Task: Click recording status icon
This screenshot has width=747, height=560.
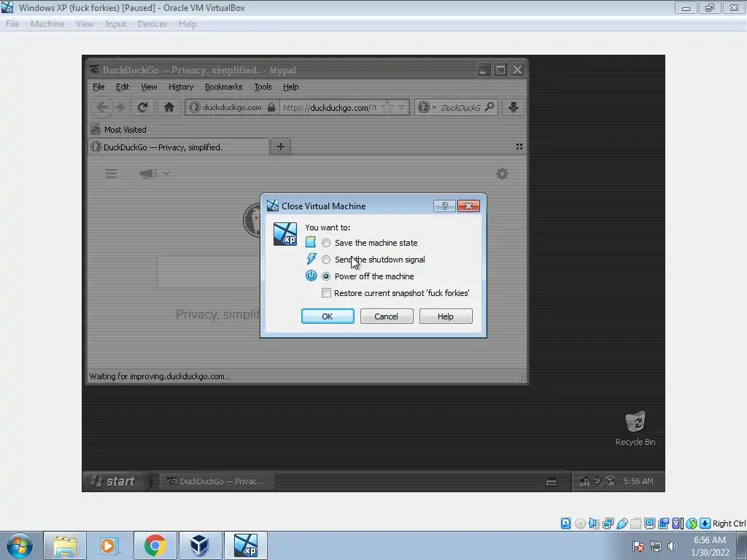Action: (663, 524)
